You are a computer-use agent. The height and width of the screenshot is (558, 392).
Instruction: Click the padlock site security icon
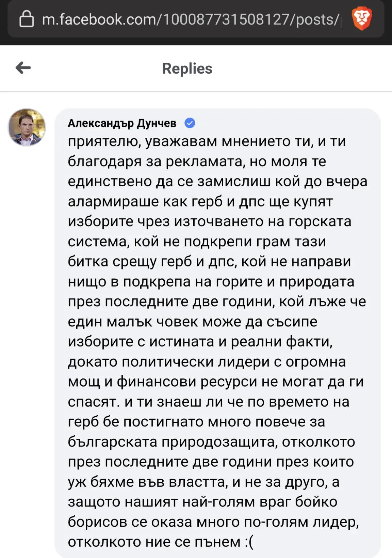pos(27,19)
